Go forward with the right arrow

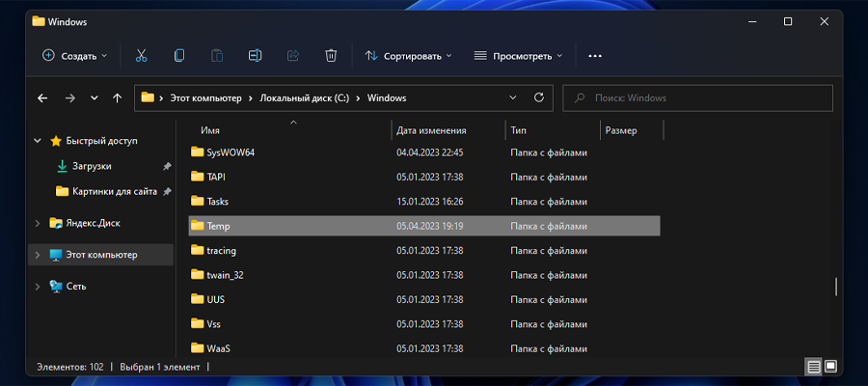69,98
